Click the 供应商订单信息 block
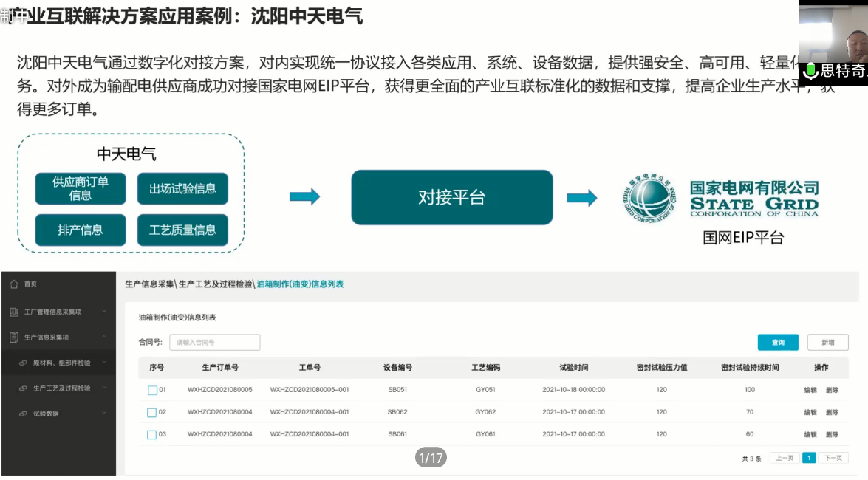This screenshot has height=480, width=868. (x=81, y=189)
